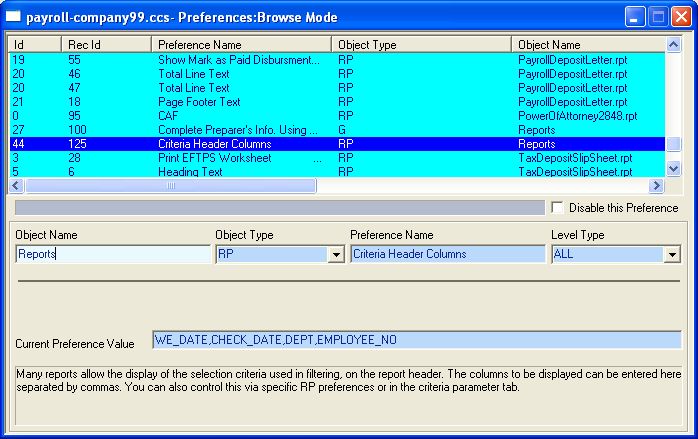Select the Complete Preparer's Info row

(x=238, y=130)
